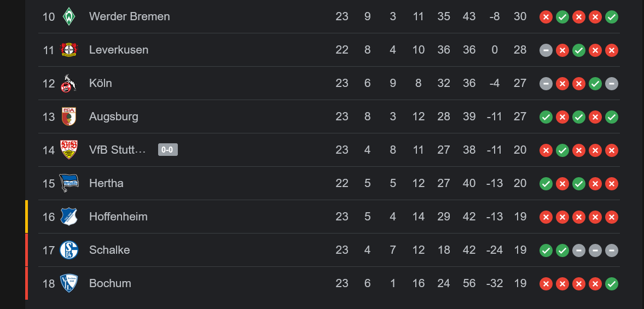Click the Hoffenheim club crest
Screen dimensions: 644x309
pos(68,217)
